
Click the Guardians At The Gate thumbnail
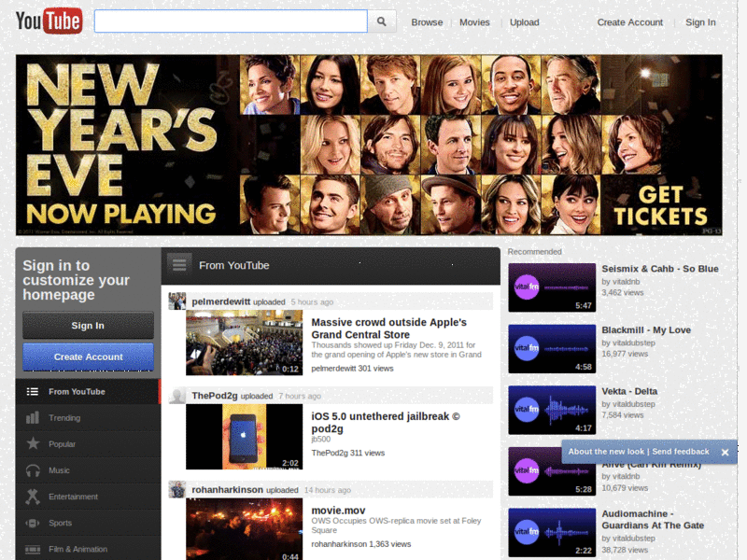[x=552, y=532]
